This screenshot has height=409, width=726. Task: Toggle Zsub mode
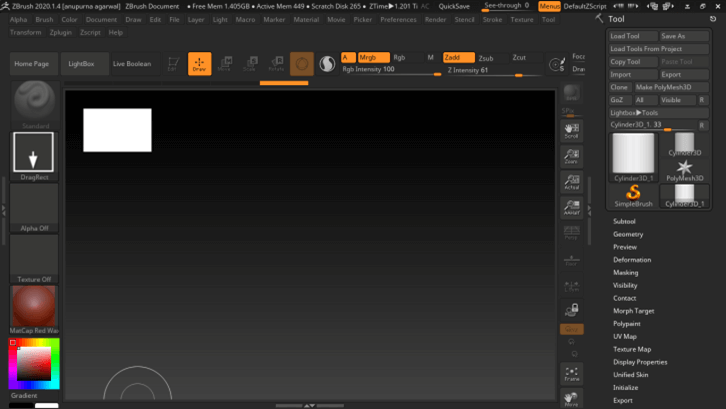tap(492, 58)
